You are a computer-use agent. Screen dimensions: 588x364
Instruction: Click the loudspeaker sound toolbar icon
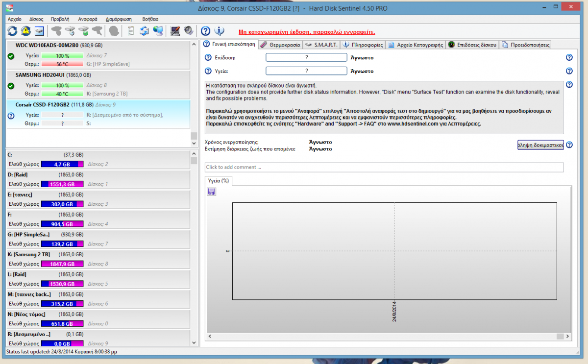(x=189, y=31)
